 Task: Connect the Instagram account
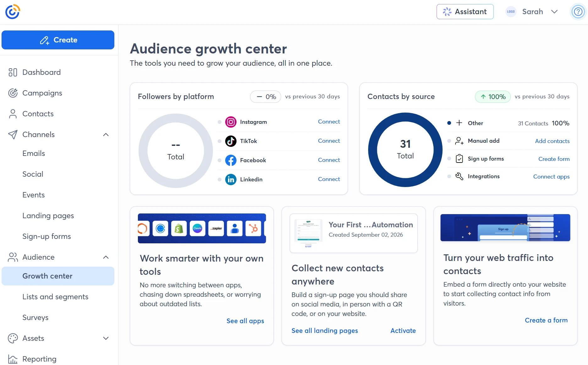(x=329, y=122)
